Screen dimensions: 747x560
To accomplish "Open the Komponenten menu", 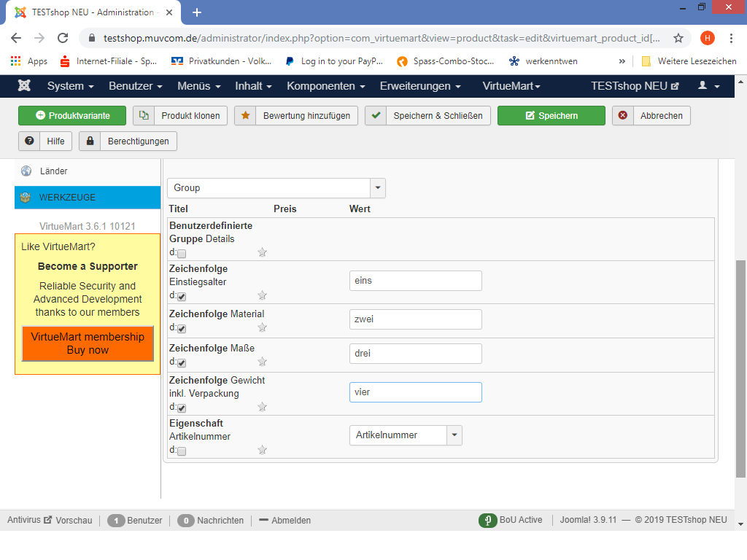I will click(326, 86).
